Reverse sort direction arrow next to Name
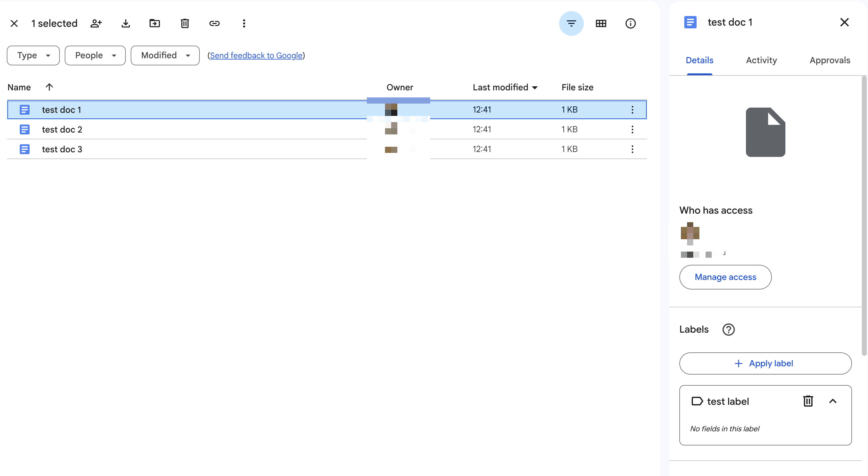Image resolution: width=868 pixels, height=476 pixels. (49, 87)
